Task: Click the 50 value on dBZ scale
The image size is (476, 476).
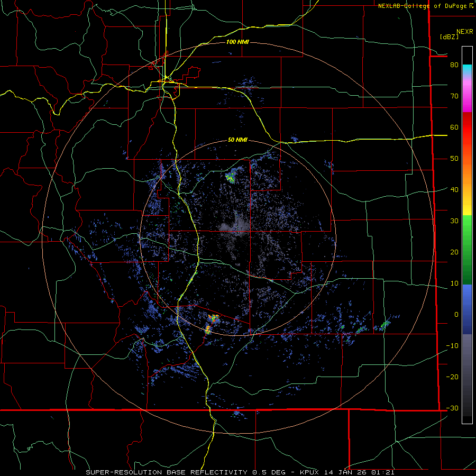Action: pos(454,159)
